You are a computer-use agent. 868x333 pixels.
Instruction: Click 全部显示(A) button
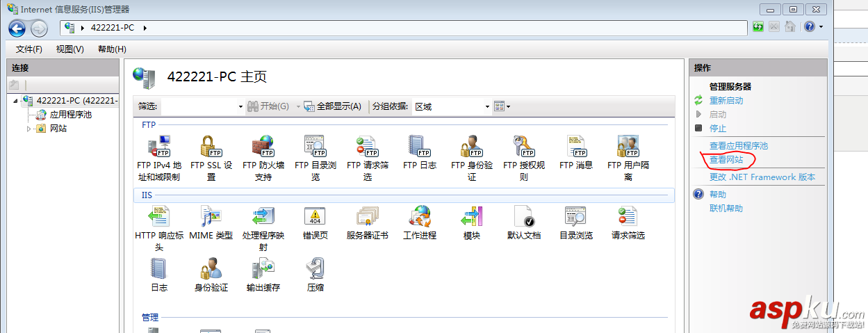coord(333,106)
